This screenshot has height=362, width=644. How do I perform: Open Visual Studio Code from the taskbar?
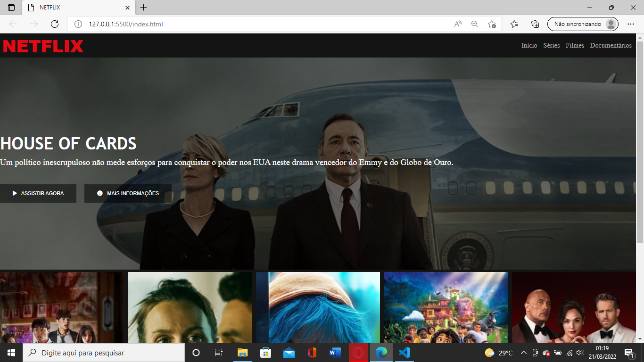tap(404, 353)
